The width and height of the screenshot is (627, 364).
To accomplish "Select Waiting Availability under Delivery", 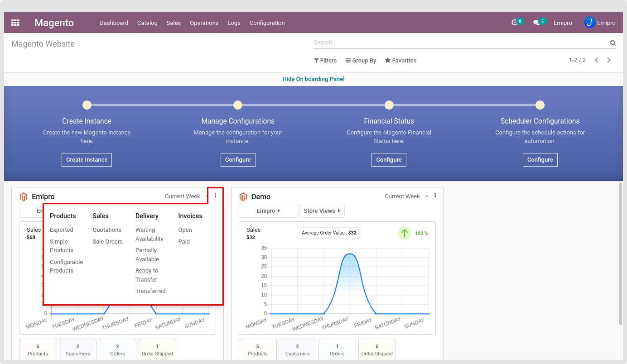I will coord(150,235).
